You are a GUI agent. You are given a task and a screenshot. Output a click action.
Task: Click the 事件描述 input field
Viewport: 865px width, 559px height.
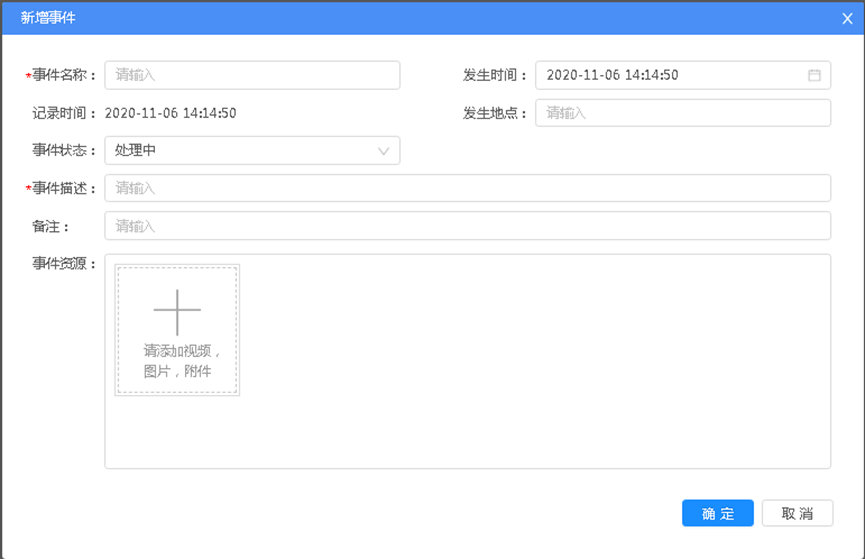468,188
